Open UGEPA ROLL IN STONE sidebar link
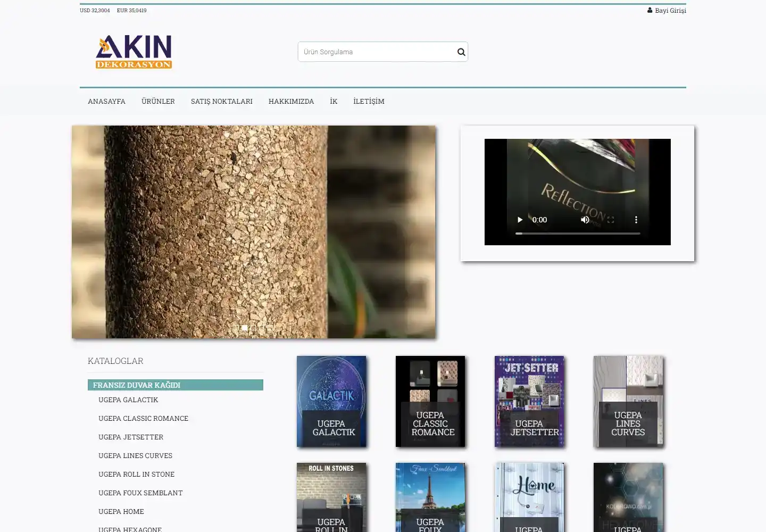Screen dimensions: 766x532 (136, 475)
